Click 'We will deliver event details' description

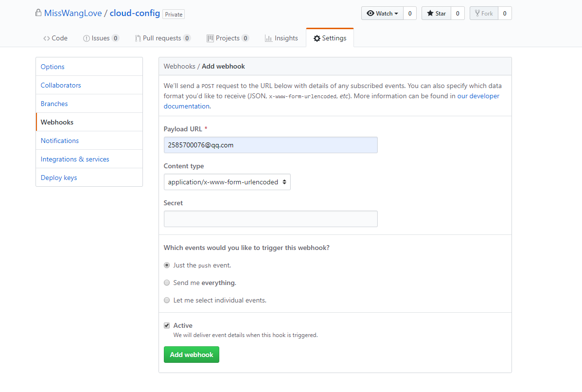coord(246,335)
